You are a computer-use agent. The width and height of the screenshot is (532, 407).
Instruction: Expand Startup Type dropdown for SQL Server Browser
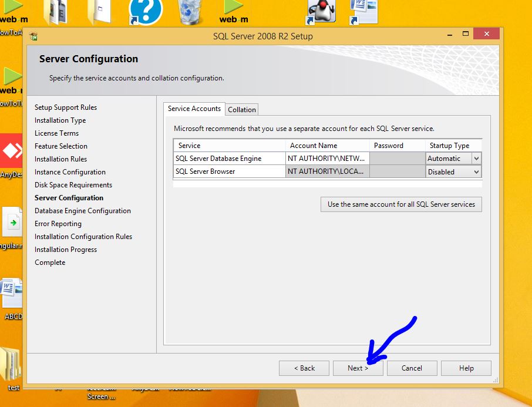point(476,172)
